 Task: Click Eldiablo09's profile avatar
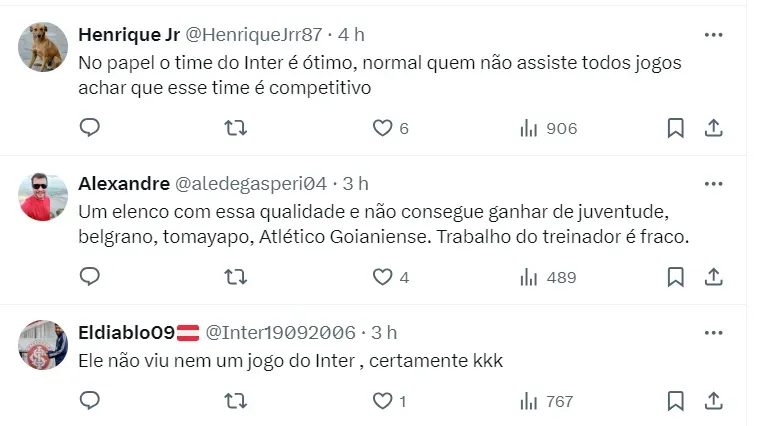(43, 345)
